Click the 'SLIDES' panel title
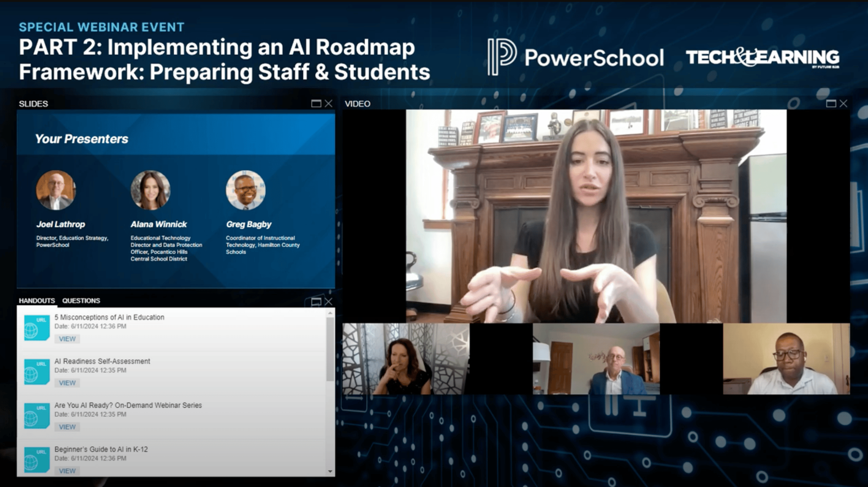The image size is (868, 487). [x=33, y=104]
